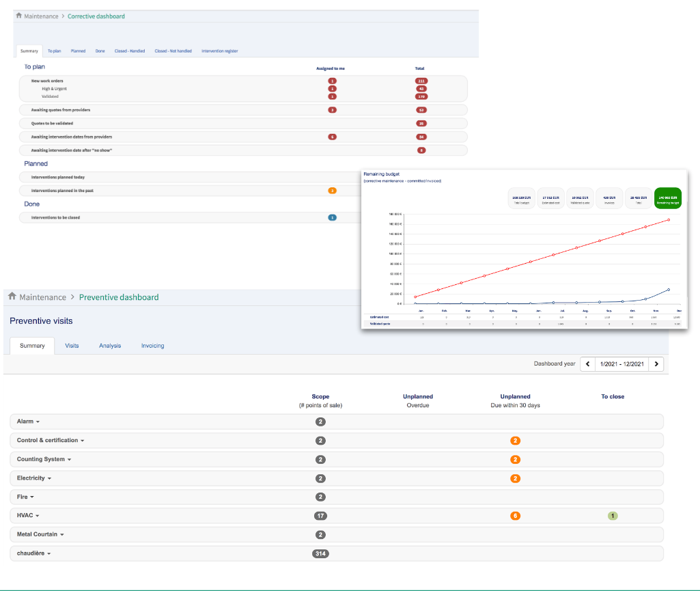Click the blue badge on Interventions to be closed
Image resolution: width=700 pixels, height=591 pixels.
[332, 217]
